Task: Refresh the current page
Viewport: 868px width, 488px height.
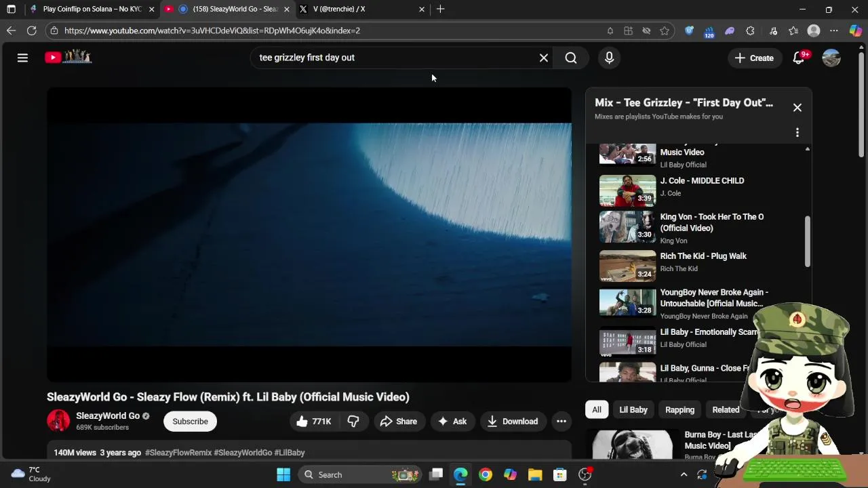Action: [x=31, y=30]
